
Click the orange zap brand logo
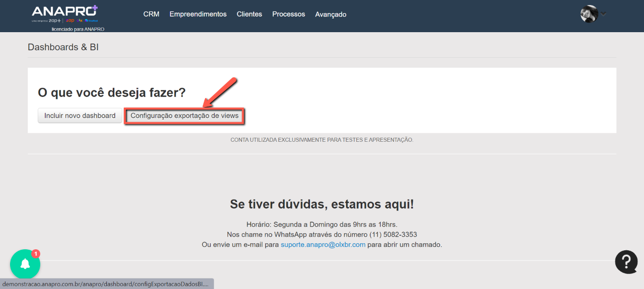click(x=70, y=21)
